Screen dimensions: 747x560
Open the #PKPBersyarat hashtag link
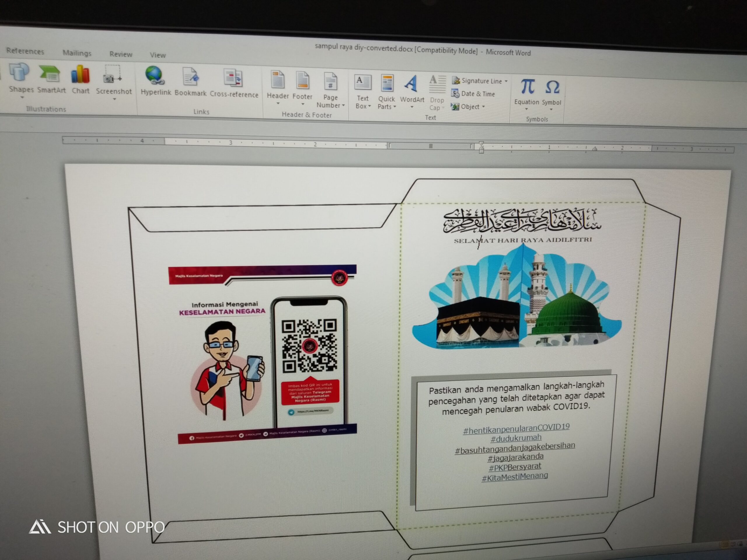coord(515,467)
